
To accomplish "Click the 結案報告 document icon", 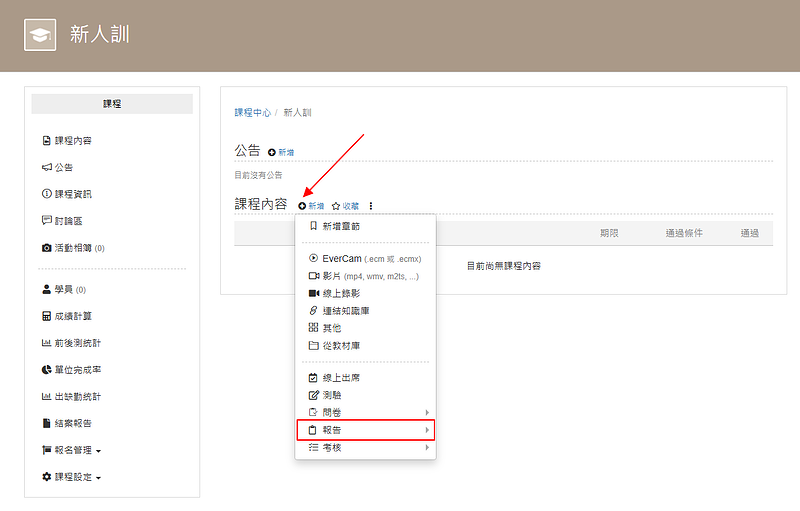I will click(x=46, y=423).
